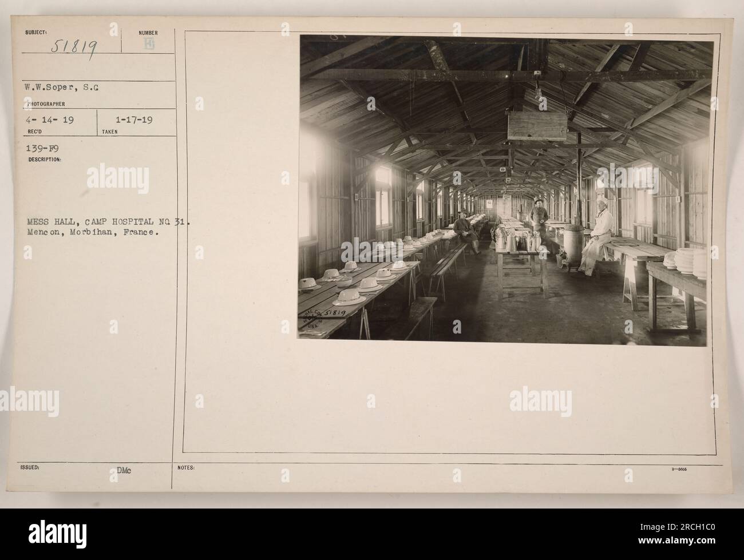Screen dimensions: 744x560
Task: Click the SUBJECT label
Action: coord(35,33)
